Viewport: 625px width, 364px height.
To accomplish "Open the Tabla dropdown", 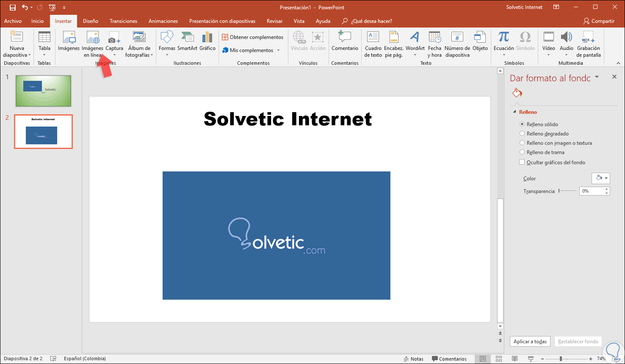I will click(x=44, y=55).
